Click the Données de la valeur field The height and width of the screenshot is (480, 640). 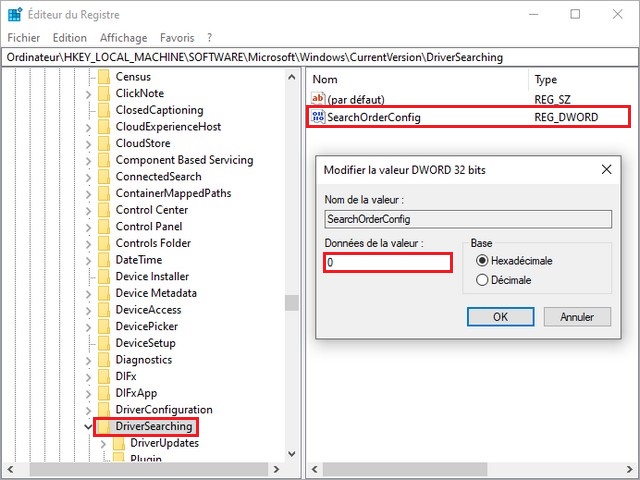tap(388, 262)
